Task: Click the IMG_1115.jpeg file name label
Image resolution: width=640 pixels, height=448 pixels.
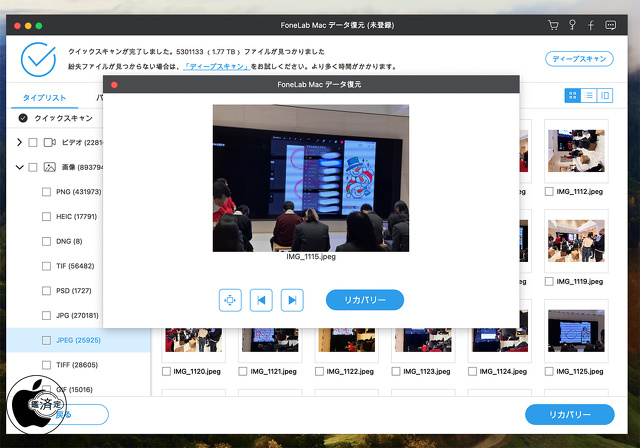Action: coord(311,257)
